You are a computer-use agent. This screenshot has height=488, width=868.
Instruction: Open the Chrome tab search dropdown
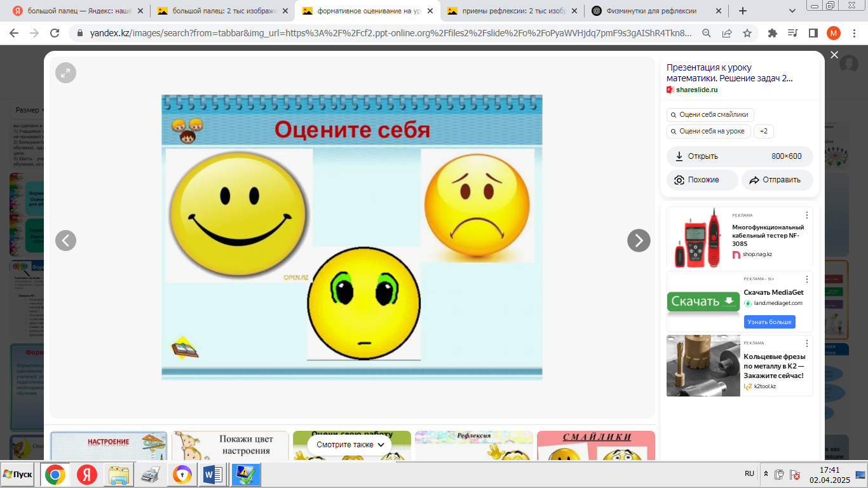pyautogui.click(x=792, y=11)
